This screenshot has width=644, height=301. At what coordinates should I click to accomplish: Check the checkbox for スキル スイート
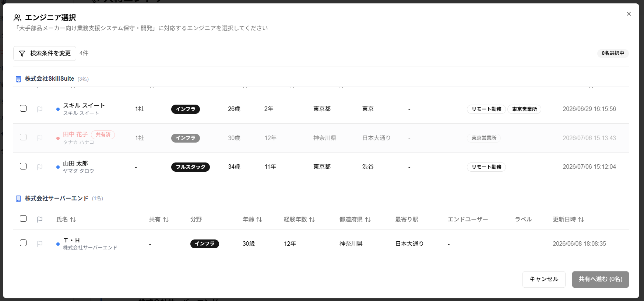pyautogui.click(x=23, y=108)
